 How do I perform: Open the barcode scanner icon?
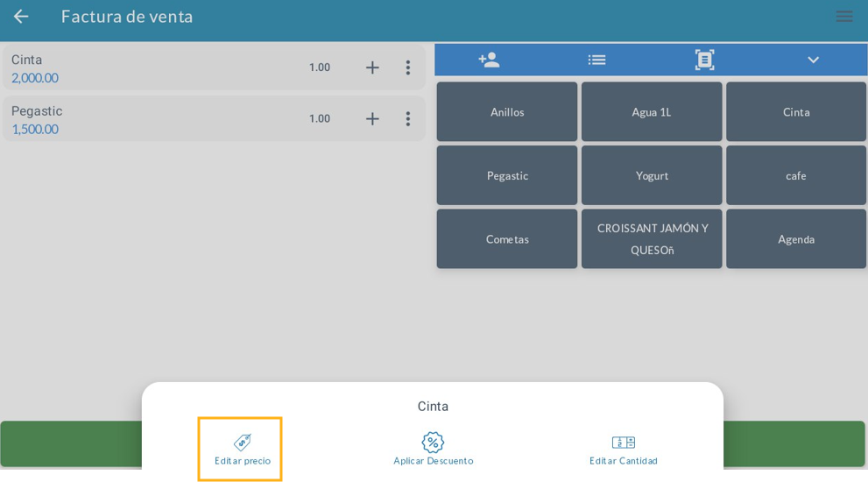pyautogui.click(x=704, y=60)
